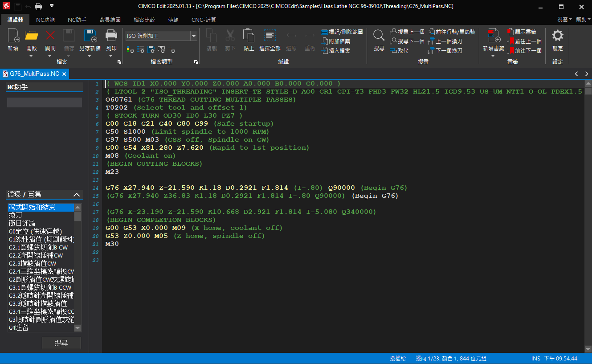This screenshot has height=364, width=592.
Task: Click the 貼上 paste clipboard icon
Action: [x=249, y=36]
